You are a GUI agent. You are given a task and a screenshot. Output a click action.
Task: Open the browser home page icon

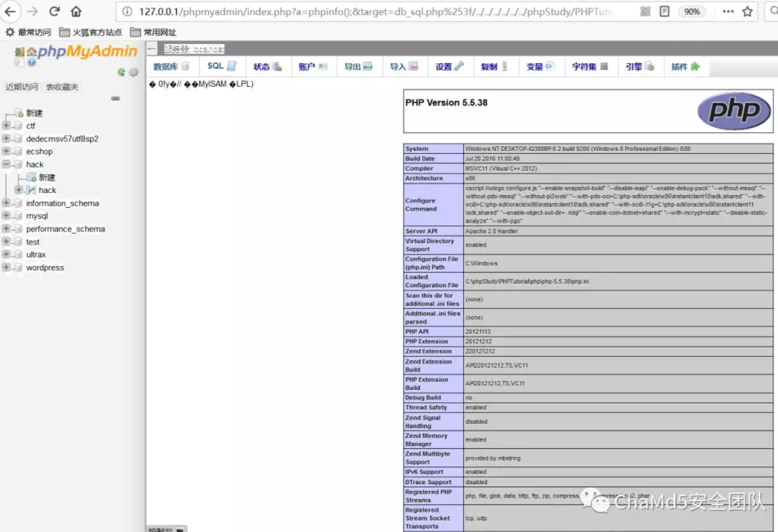(x=76, y=11)
